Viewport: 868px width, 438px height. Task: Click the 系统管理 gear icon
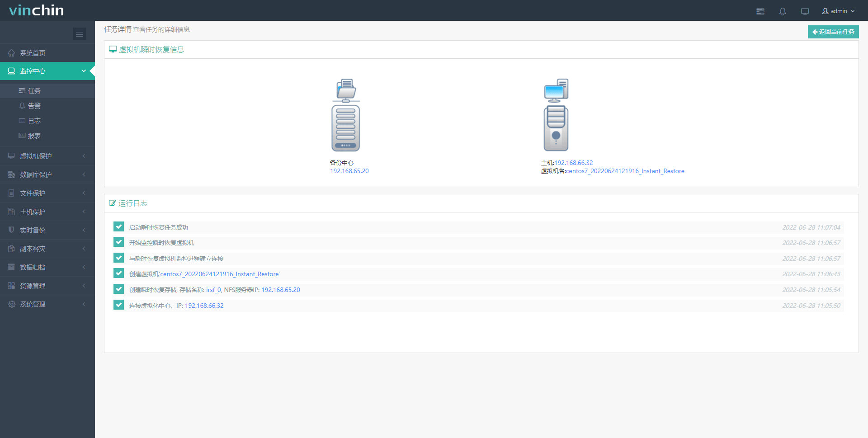click(x=11, y=304)
